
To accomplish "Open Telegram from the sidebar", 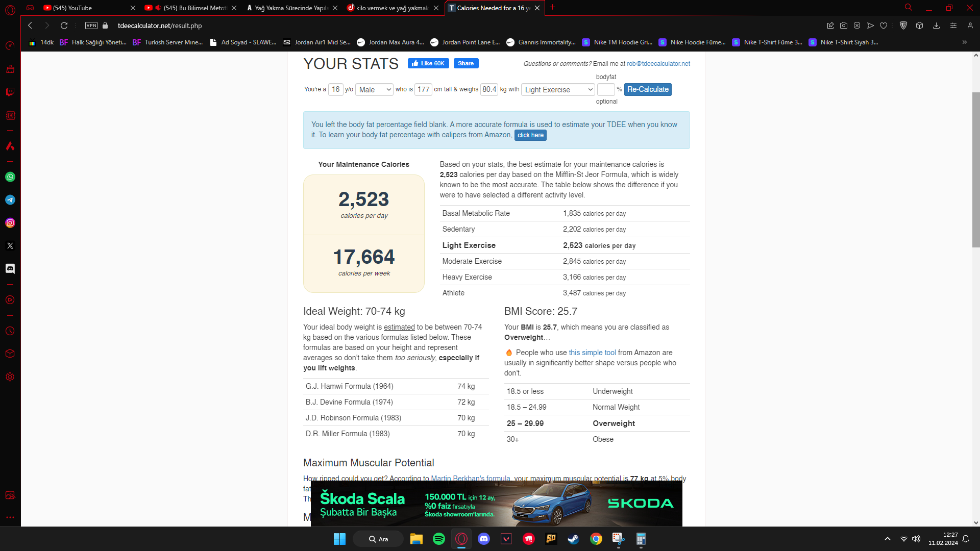I will [x=10, y=200].
